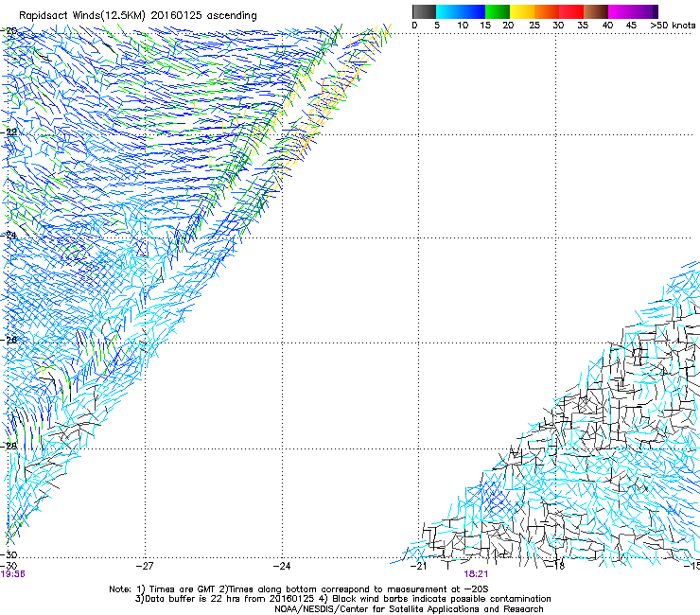
Task: Click the '-22' latitude label on left axis
Action: (x=9, y=132)
